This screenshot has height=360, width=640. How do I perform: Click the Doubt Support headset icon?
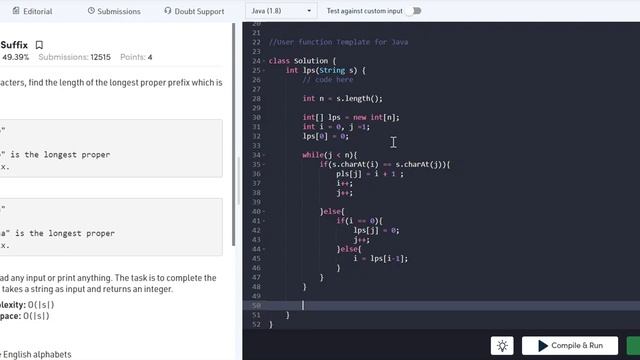tap(168, 11)
